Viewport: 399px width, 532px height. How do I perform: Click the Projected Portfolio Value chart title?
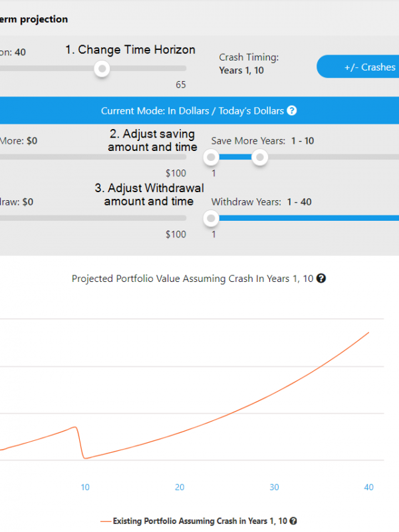192,279
